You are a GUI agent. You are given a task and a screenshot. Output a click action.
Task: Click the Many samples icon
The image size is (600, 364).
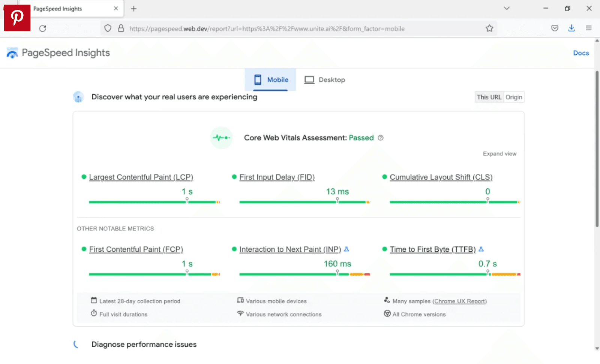pyautogui.click(x=387, y=300)
